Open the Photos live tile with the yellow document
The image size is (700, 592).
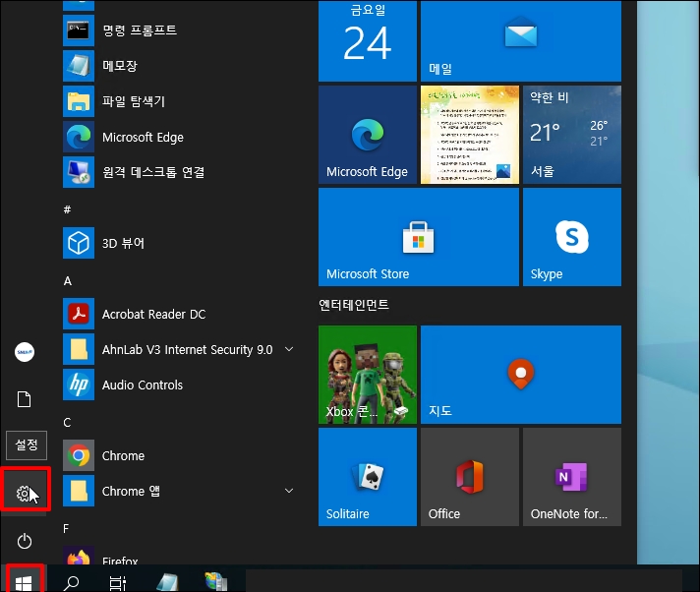coord(470,135)
